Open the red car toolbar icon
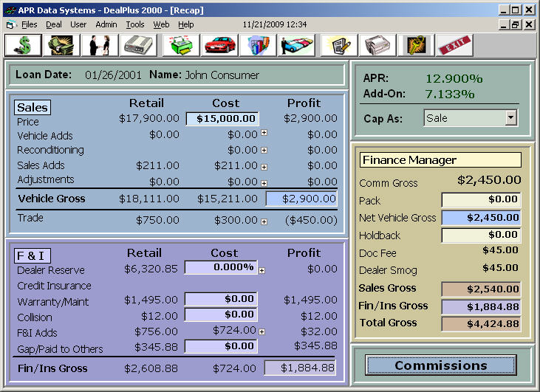Viewport: 540px width, 392px height. [x=219, y=45]
